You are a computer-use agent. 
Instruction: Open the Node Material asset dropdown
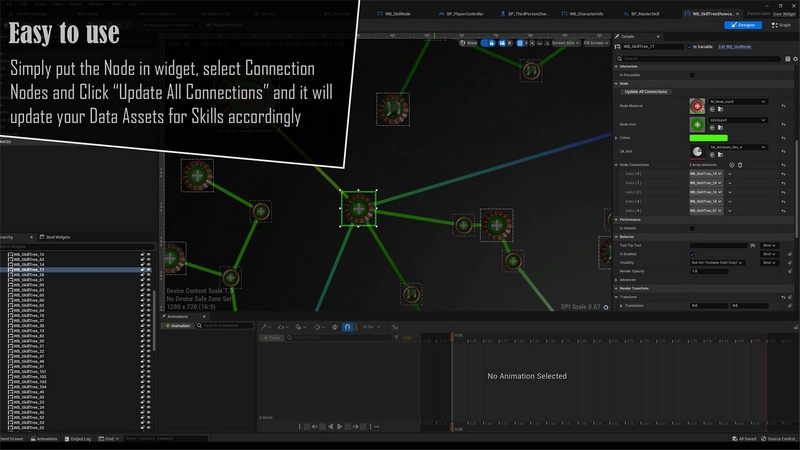(737, 101)
